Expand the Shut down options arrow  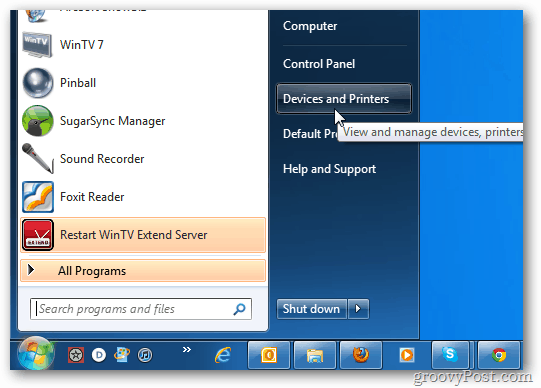[x=358, y=309]
